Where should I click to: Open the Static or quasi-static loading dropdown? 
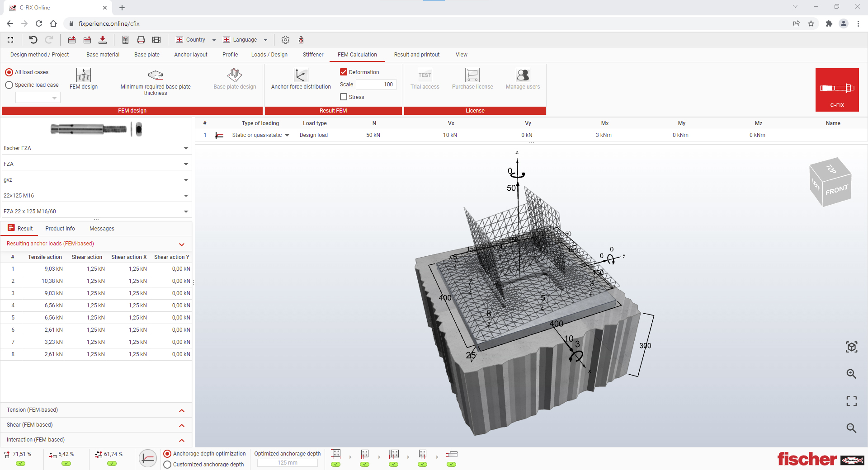[287, 135]
